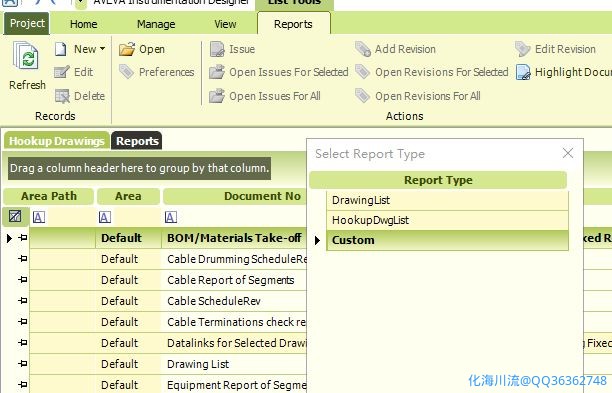Toggle pin on Cable Report of Segments row
Image resolution: width=612 pixels, height=393 pixels.
tap(23, 279)
